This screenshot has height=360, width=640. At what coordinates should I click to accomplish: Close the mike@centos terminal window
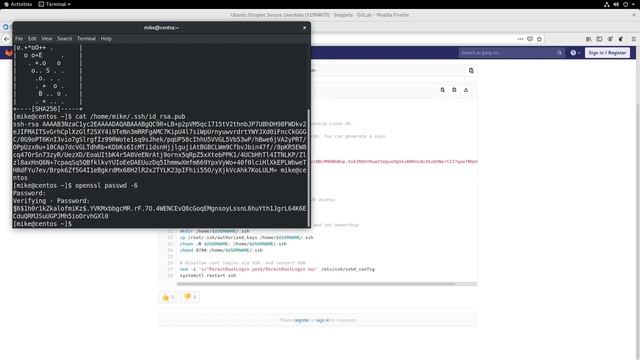(x=304, y=28)
